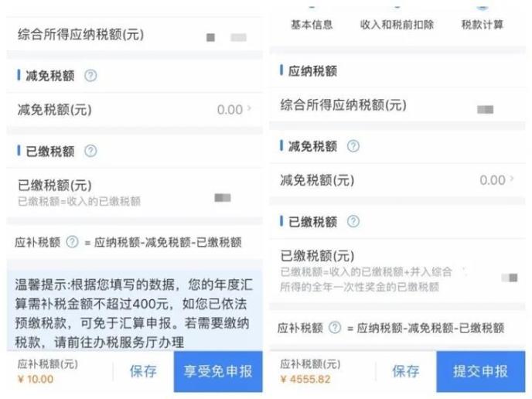Tap help icon next to right 应补税额 formula
This screenshot has width=532, height=399.
pos(335,327)
